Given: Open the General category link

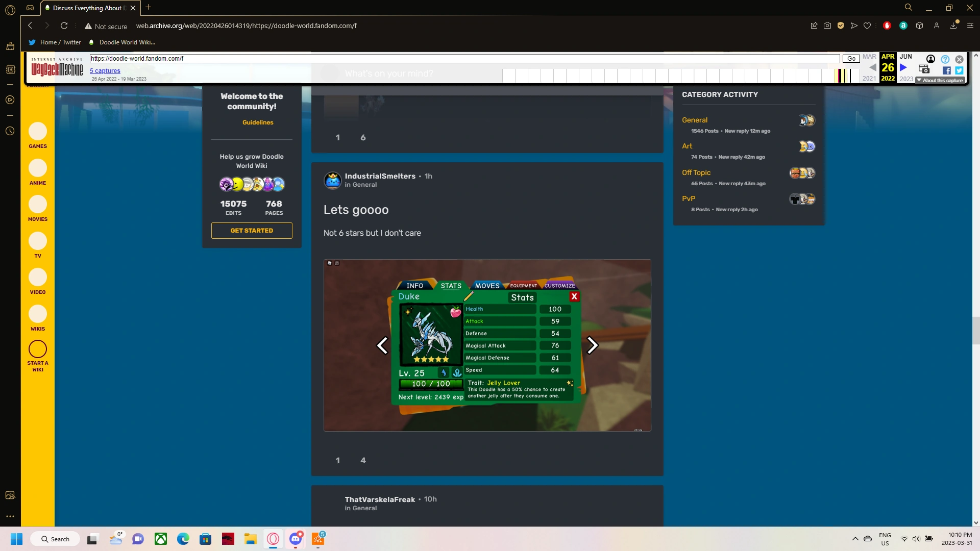Looking at the screenshot, I should coord(695,120).
